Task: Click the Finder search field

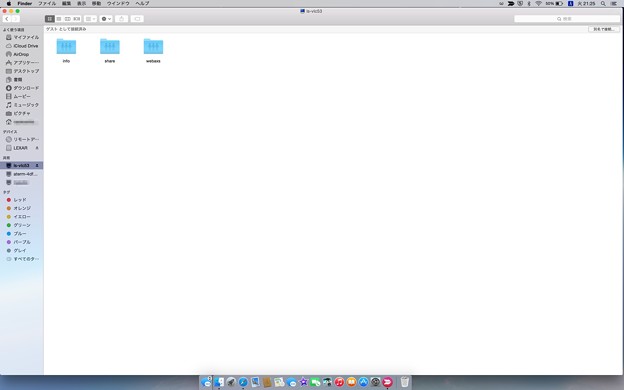Action: 567,19
